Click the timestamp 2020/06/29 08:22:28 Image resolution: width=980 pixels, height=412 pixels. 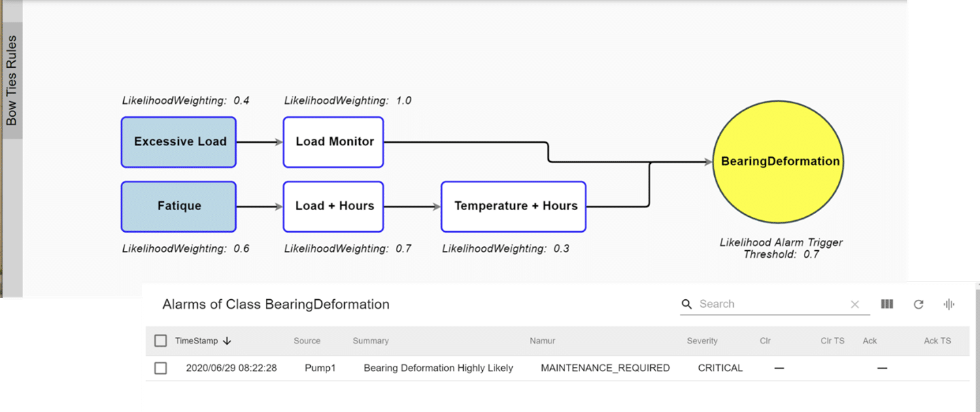pos(231,368)
